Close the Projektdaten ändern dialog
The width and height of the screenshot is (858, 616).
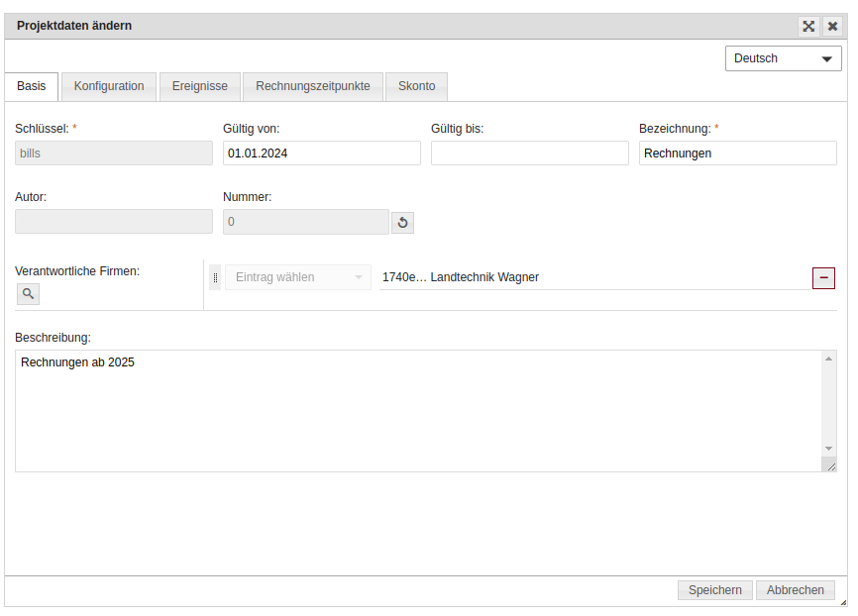833,27
